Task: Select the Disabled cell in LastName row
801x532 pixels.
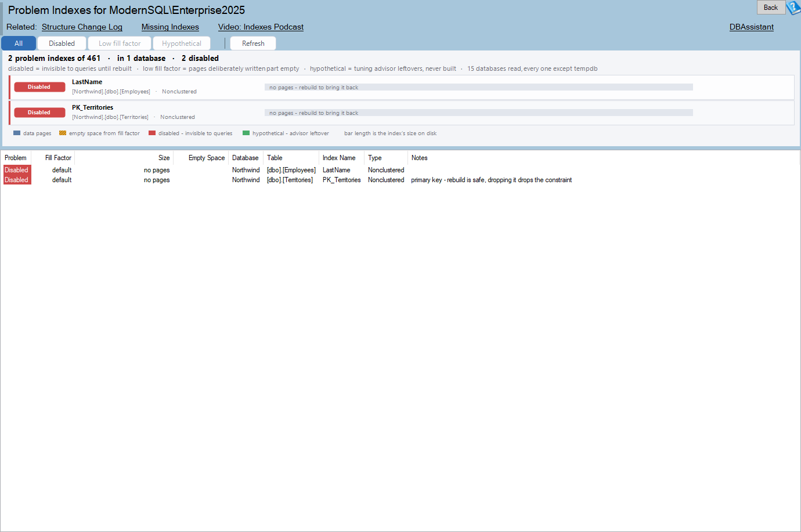Action: click(17, 170)
